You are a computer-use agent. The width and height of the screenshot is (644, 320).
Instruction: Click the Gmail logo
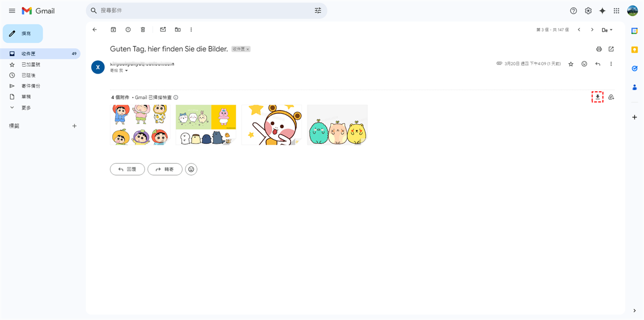pos(38,11)
